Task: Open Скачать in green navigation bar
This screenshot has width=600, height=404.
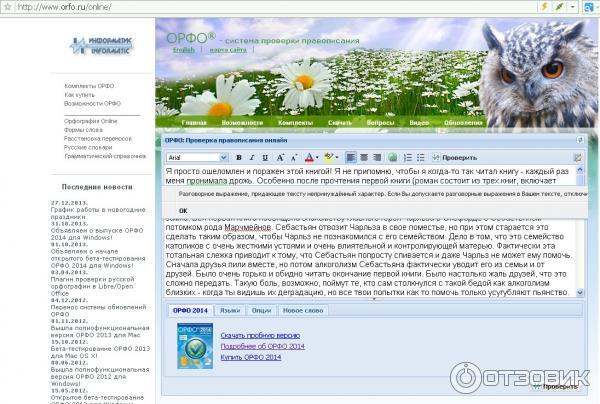Action: coord(339,122)
